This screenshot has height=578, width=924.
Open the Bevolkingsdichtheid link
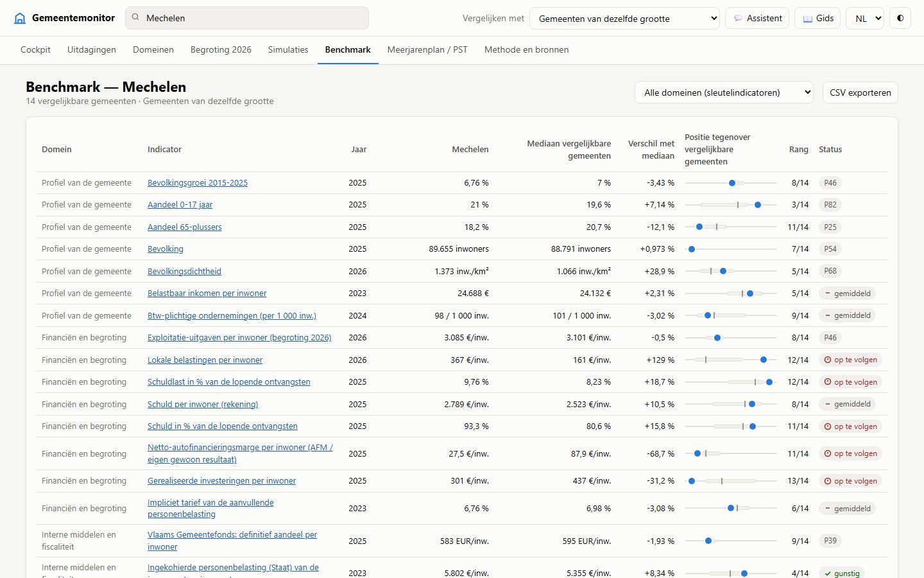coord(184,272)
